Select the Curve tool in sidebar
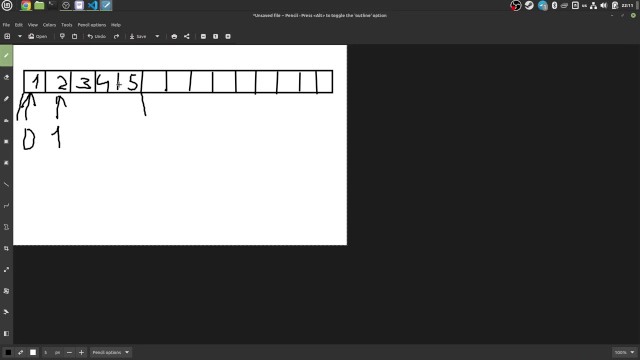Screen dimensions: 640x360 pyautogui.click(x=6, y=206)
